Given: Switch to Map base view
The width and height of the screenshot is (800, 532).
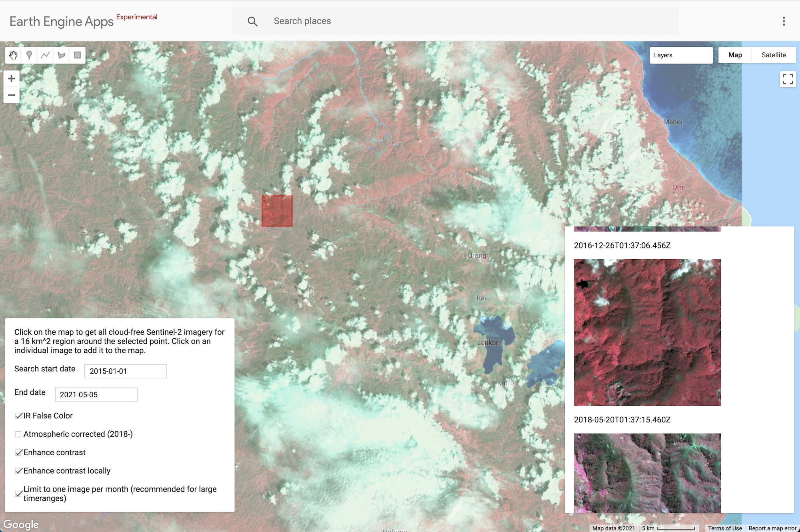Looking at the screenshot, I should click(x=735, y=55).
